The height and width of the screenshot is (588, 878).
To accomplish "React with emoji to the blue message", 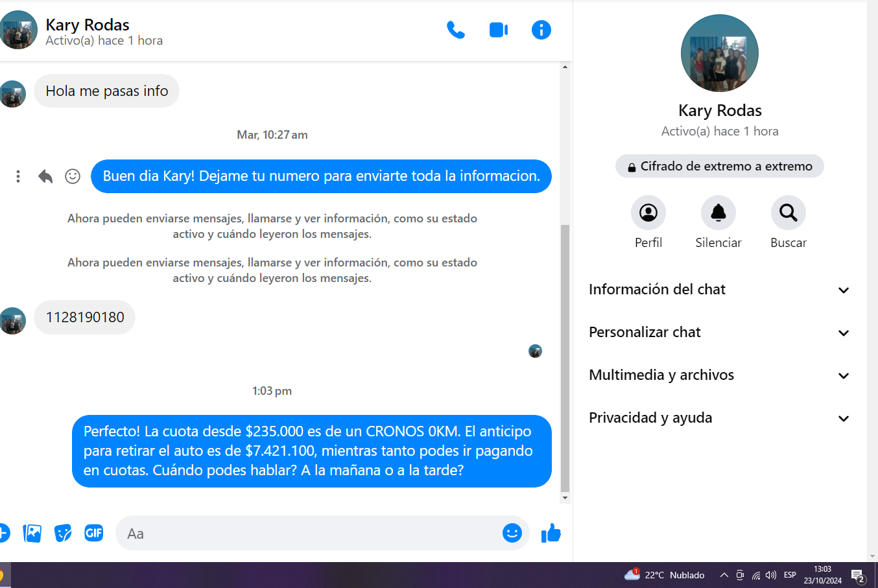I will click(x=73, y=176).
